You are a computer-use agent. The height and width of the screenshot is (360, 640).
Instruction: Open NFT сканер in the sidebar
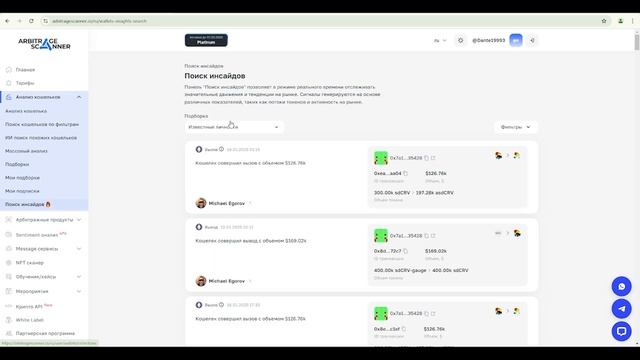pos(30,263)
